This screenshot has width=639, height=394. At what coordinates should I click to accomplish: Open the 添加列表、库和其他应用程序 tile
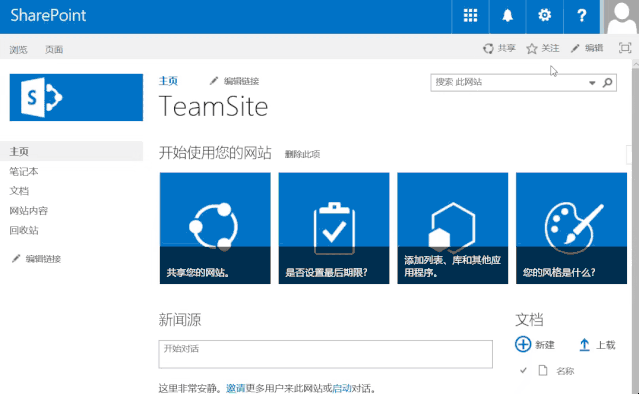click(453, 228)
